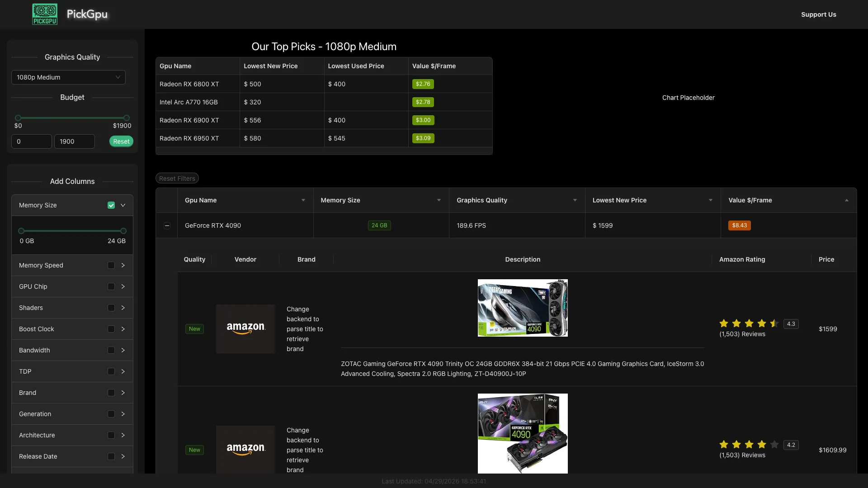
Task: Click the $8.43 value badge
Action: click(739, 225)
